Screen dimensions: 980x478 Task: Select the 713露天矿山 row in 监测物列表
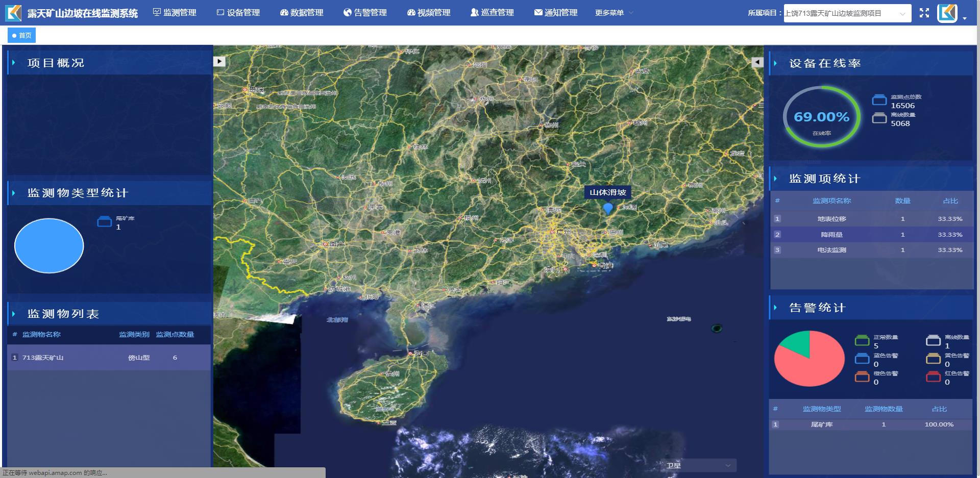(109, 358)
